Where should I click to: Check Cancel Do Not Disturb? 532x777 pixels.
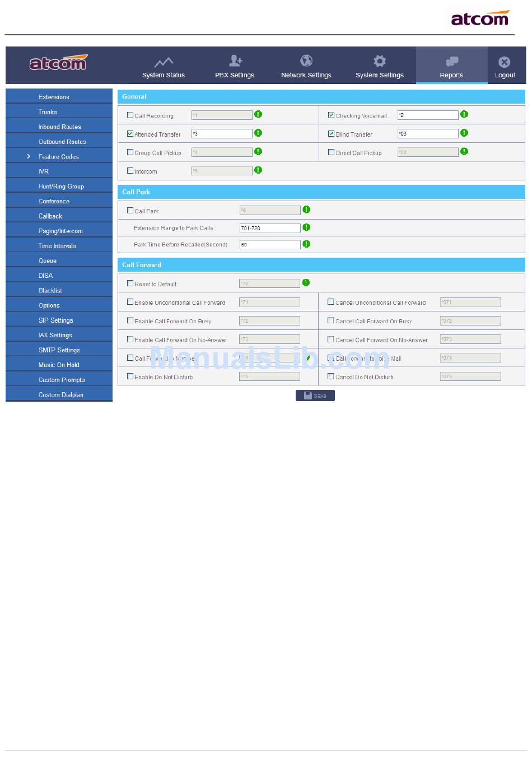pyautogui.click(x=330, y=376)
